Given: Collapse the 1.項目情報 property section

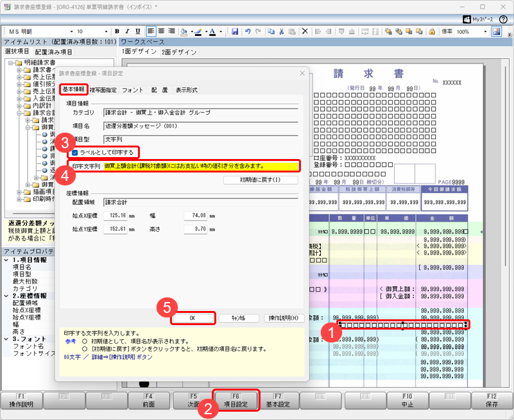Looking at the screenshot, I should 6,260.
